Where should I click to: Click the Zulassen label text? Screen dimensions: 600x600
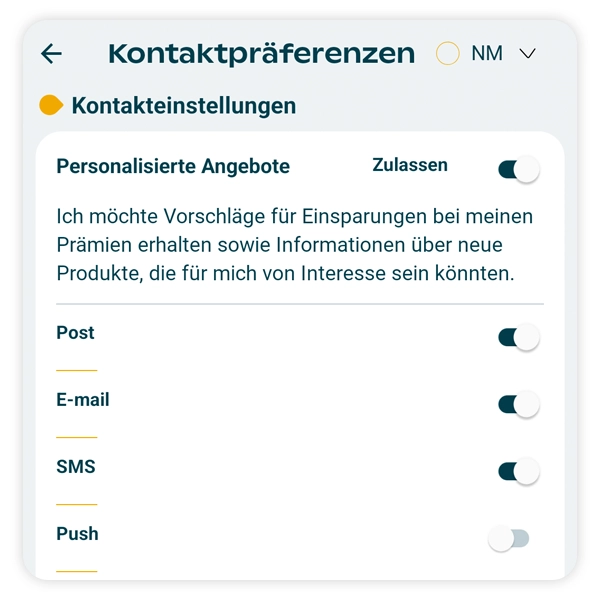[x=410, y=165]
